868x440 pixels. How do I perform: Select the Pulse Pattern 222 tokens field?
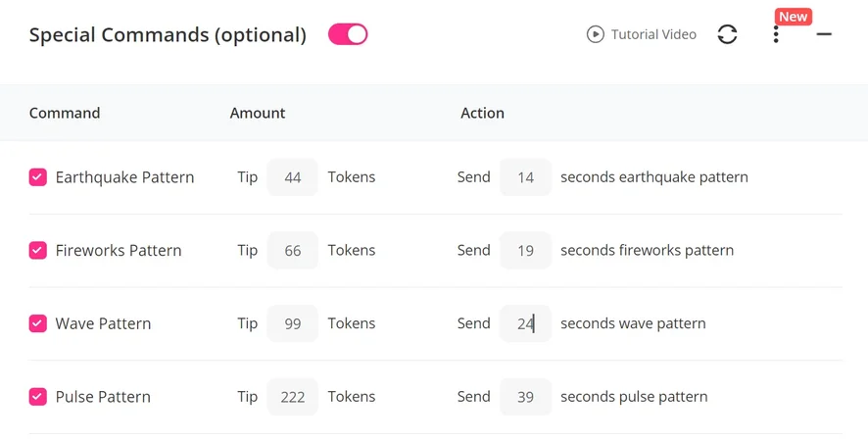(x=292, y=397)
